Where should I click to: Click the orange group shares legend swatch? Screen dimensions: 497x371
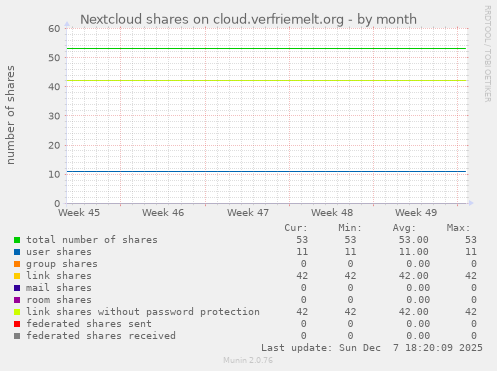(x=17, y=264)
